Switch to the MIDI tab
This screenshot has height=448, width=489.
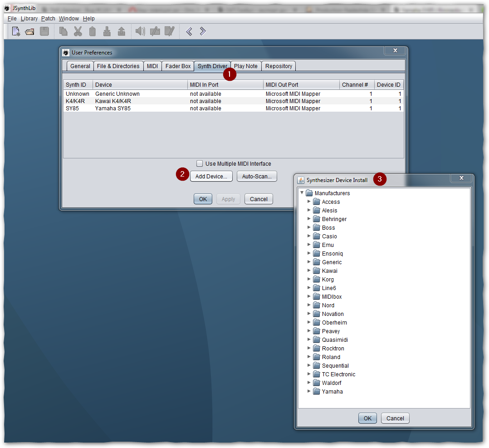pyautogui.click(x=152, y=66)
